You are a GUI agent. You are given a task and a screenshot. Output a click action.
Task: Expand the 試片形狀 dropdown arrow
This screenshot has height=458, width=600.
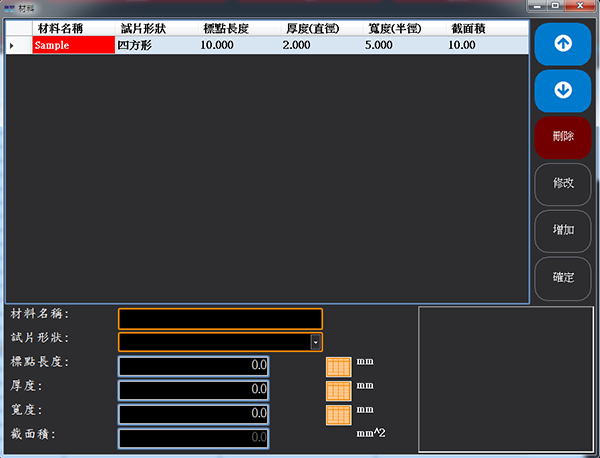pyautogui.click(x=316, y=342)
